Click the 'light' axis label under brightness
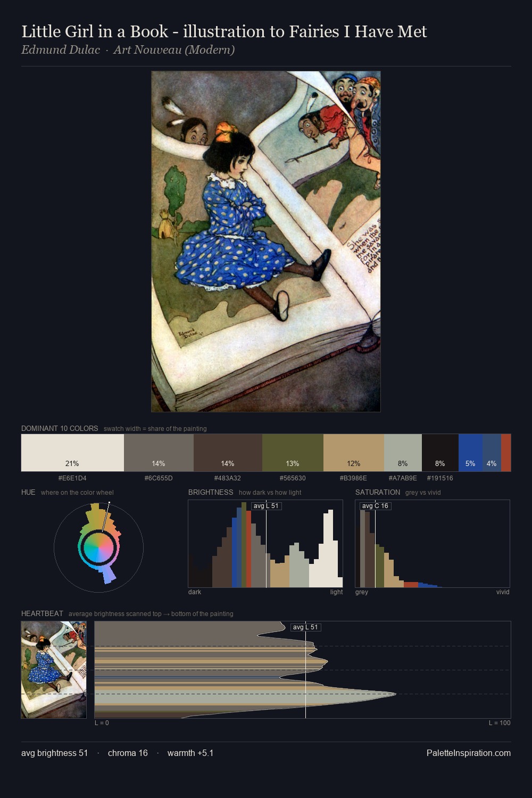This screenshot has height=798, width=532. click(336, 592)
